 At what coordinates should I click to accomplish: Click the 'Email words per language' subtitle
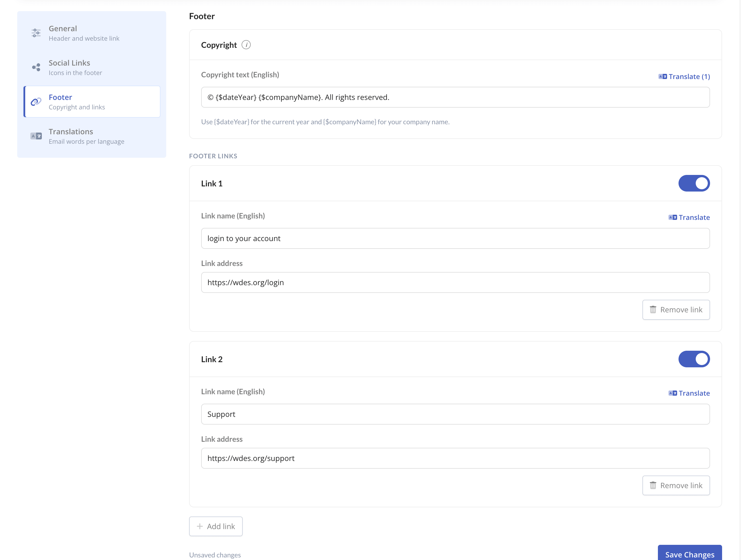87,142
